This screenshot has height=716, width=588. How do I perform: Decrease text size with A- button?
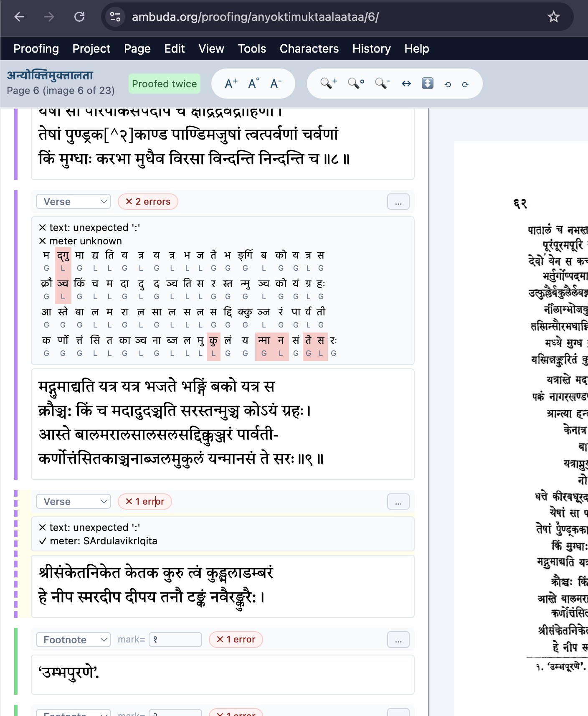point(276,84)
